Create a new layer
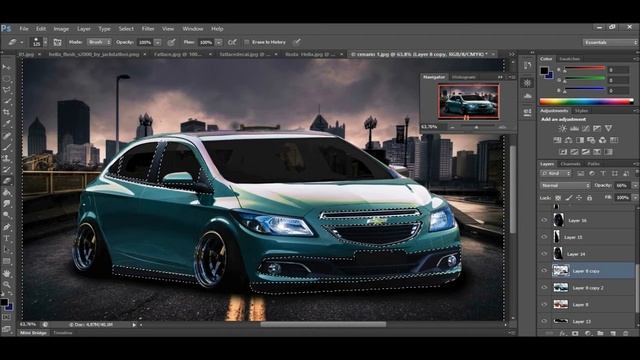Viewport: 640px width, 360px height. [613, 333]
